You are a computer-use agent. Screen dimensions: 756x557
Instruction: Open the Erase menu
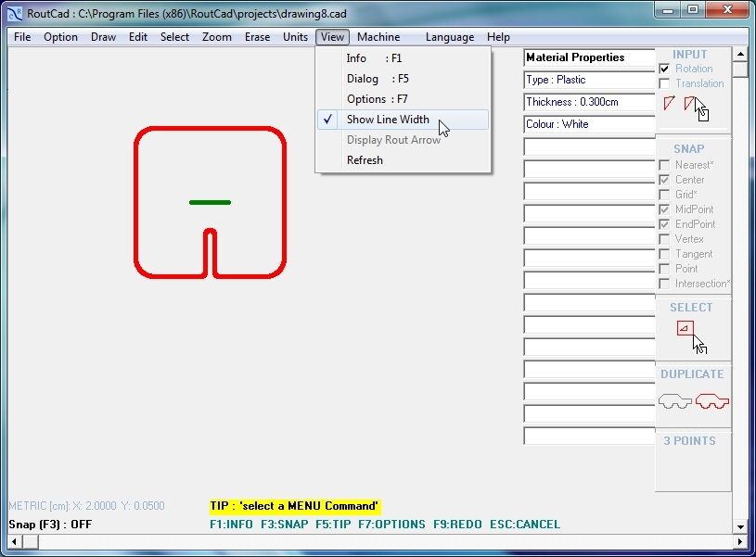257,37
